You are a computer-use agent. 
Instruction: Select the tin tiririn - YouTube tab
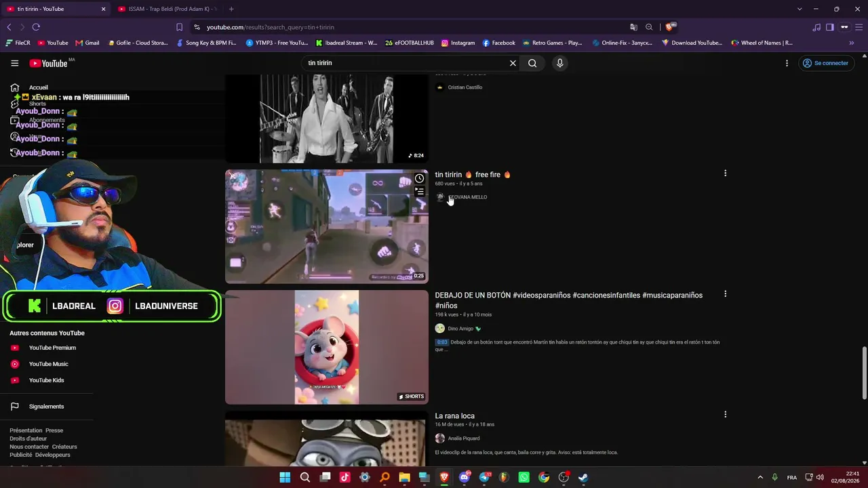(56, 9)
